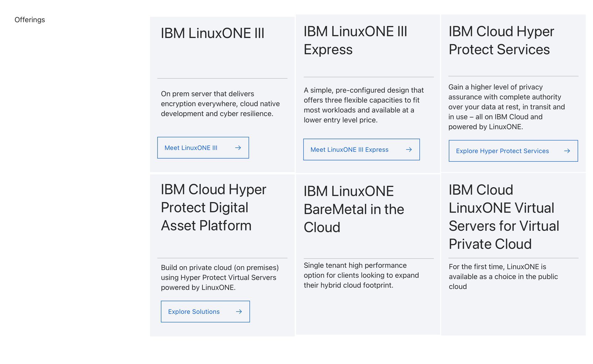This screenshot has height=364, width=593.
Task: Click the 'Single tenant high performance' description
Action: [x=361, y=275]
